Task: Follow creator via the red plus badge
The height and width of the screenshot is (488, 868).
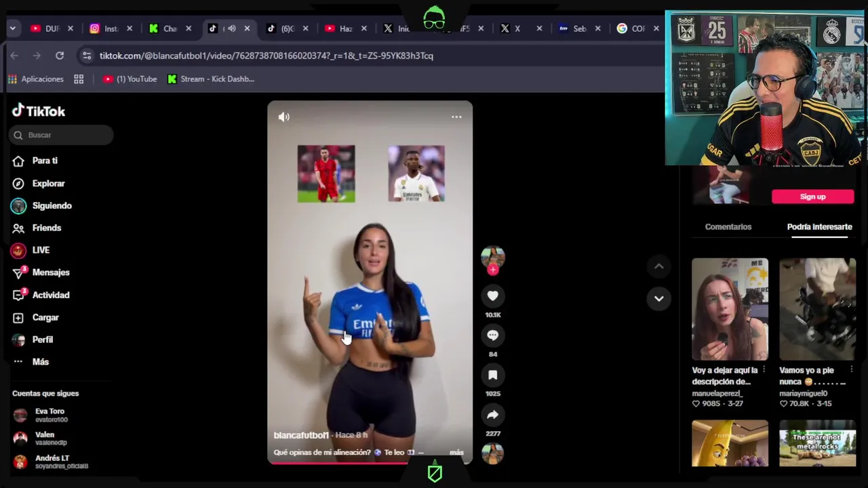Action: [493, 270]
